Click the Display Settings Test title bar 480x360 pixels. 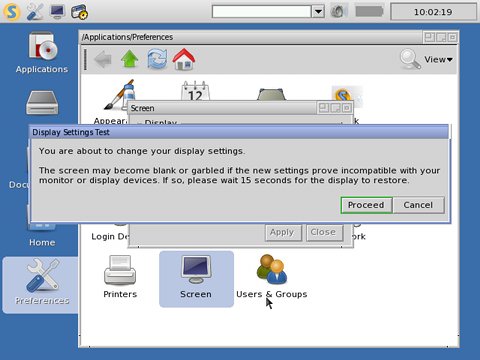point(239,132)
